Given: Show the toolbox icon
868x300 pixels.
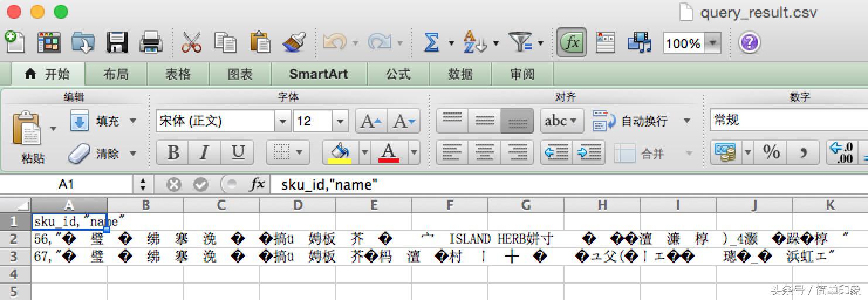Looking at the screenshot, I should click(606, 43).
